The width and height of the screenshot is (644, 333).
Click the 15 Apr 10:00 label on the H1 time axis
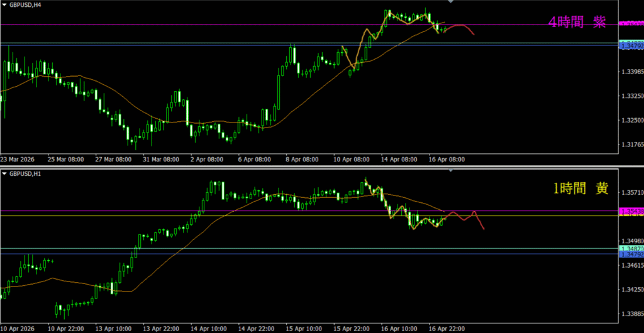point(304,328)
